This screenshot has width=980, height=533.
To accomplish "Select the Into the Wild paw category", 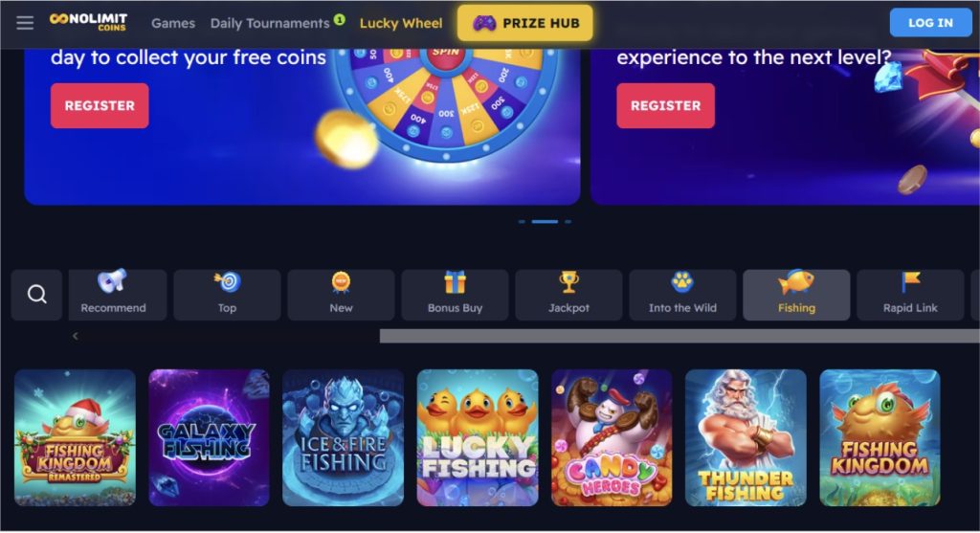I will pos(682,295).
